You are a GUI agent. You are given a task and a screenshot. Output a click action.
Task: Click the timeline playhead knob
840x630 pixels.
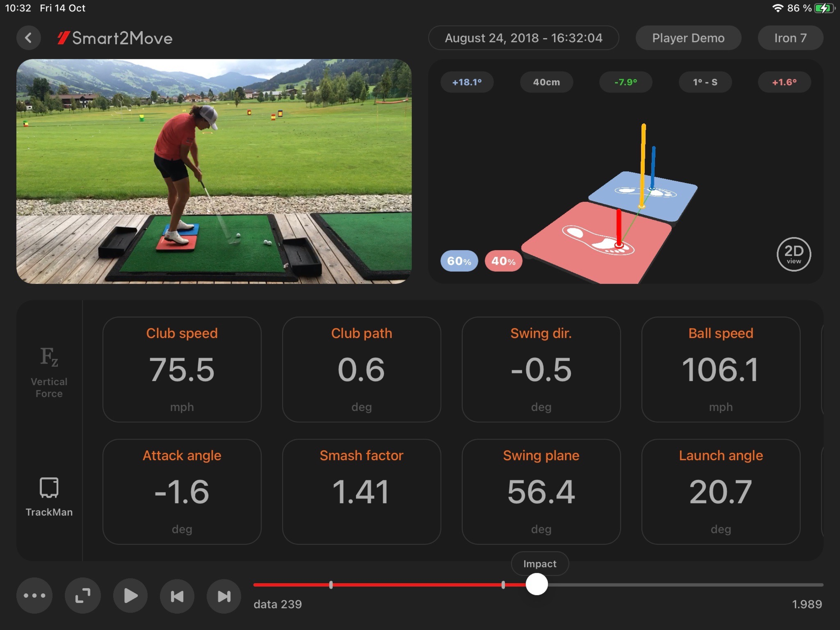coord(537,584)
